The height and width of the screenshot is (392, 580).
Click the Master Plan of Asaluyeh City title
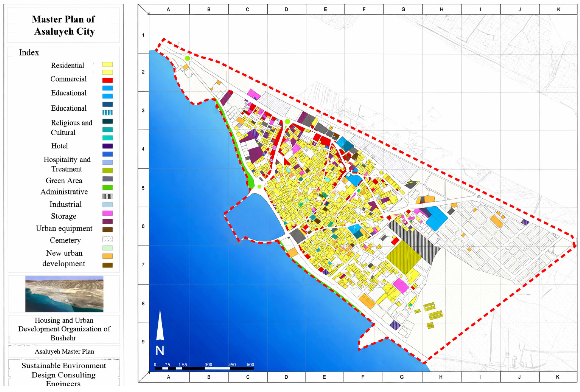pyautogui.click(x=64, y=25)
